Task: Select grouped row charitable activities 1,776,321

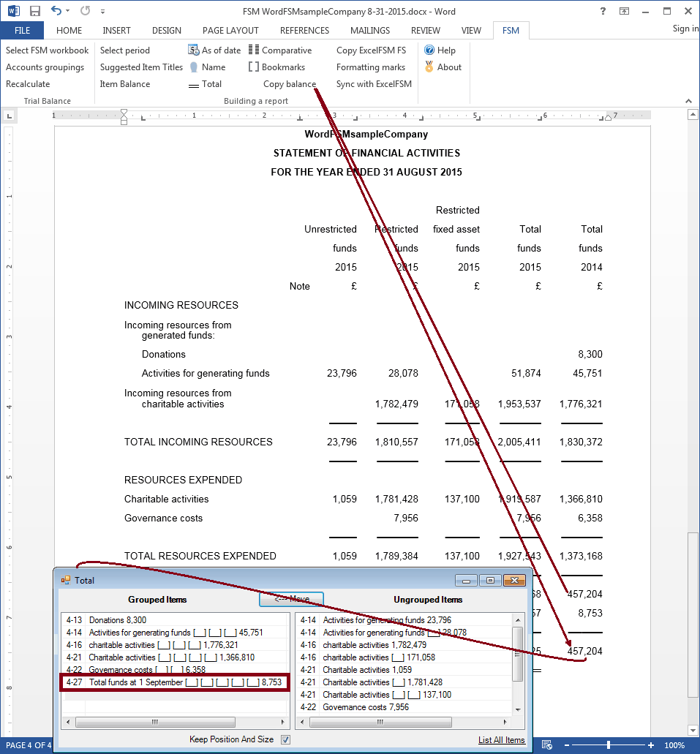Action: (176, 645)
